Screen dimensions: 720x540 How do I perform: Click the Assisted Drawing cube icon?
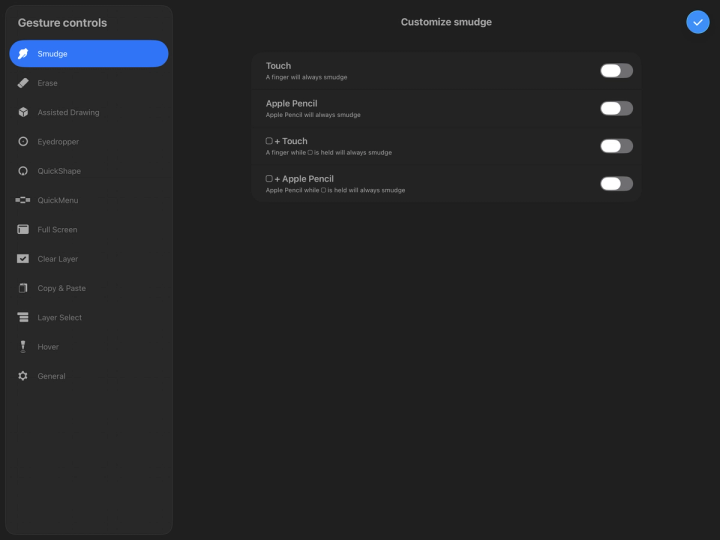tap(23, 112)
